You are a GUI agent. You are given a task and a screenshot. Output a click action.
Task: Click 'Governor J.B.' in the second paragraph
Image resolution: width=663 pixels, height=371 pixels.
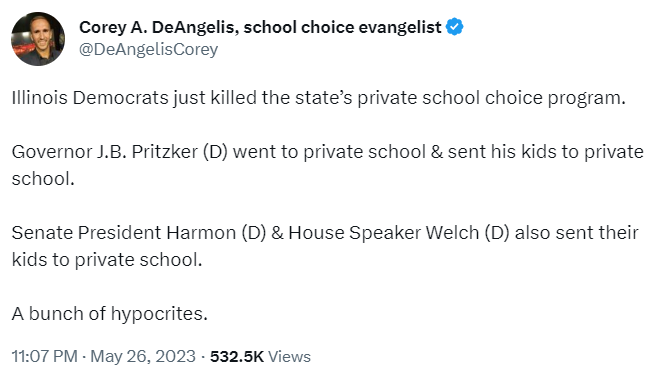[69, 152]
